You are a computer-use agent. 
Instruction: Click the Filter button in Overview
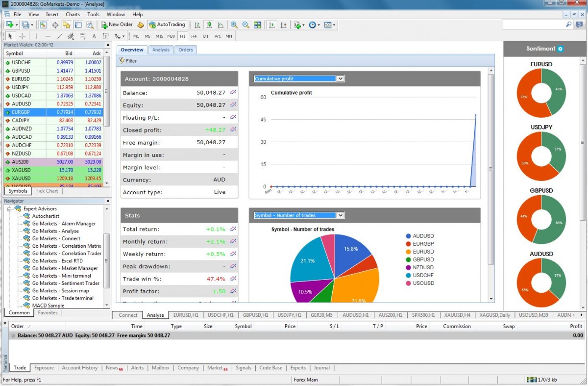(127, 60)
